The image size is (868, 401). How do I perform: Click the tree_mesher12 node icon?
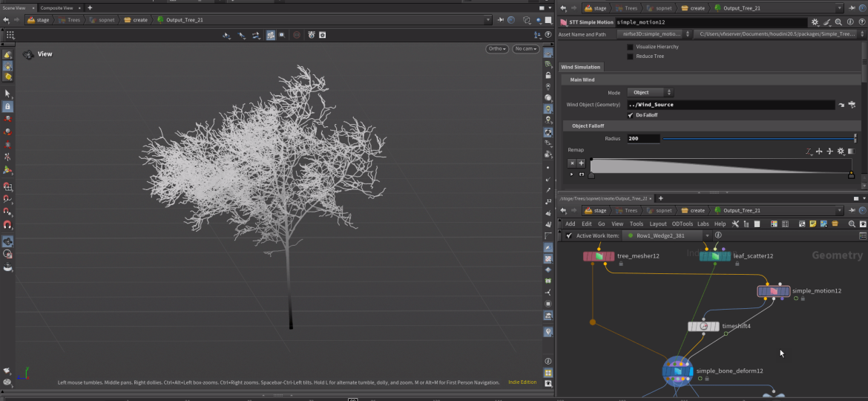tap(599, 256)
